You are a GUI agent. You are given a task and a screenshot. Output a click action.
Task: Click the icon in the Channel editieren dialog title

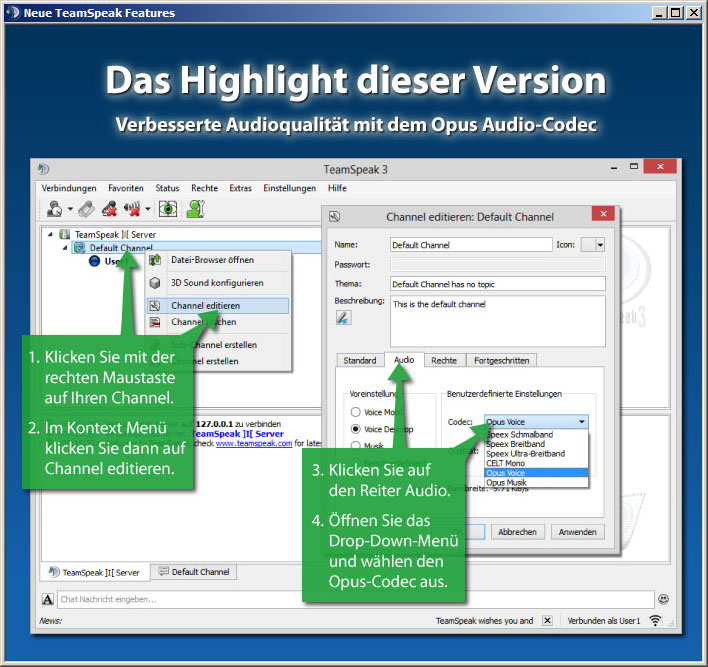[335, 217]
